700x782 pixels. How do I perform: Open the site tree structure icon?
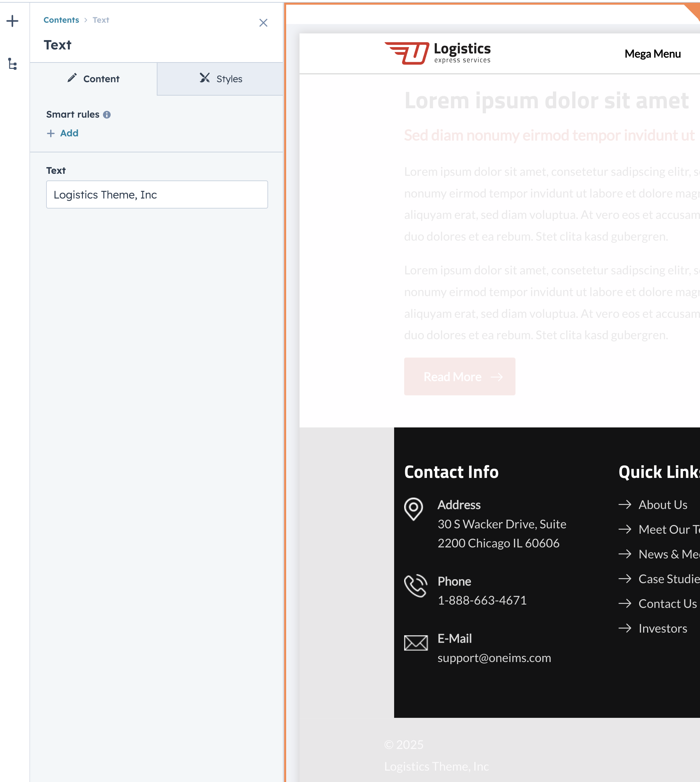point(12,64)
